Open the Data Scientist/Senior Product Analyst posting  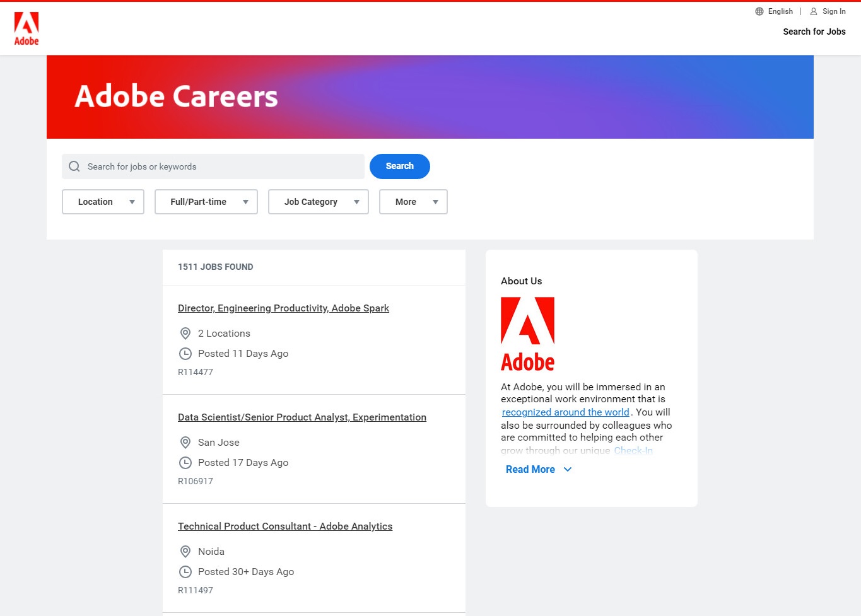(x=302, y=417)
